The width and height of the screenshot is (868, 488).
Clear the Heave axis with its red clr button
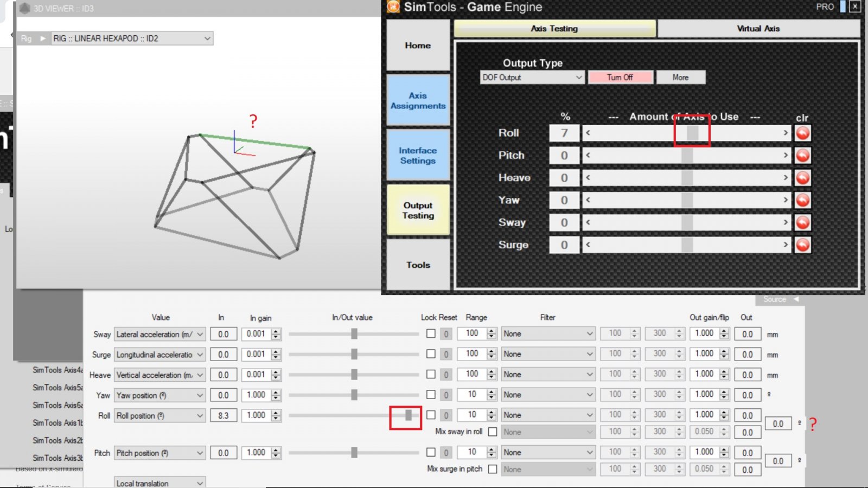pyautogui.click(x=802, y=178)
